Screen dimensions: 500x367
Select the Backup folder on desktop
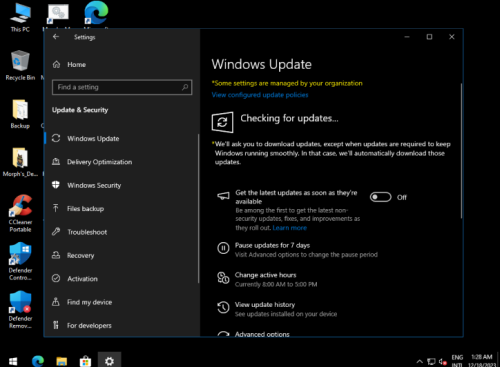point(20,114)
